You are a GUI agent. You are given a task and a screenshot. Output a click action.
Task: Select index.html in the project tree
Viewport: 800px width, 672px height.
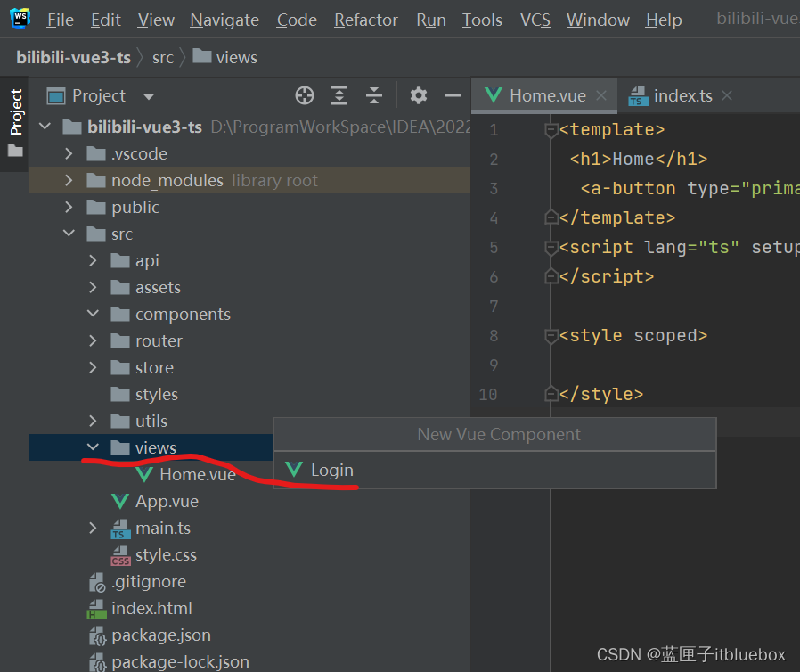coord(151,608)
